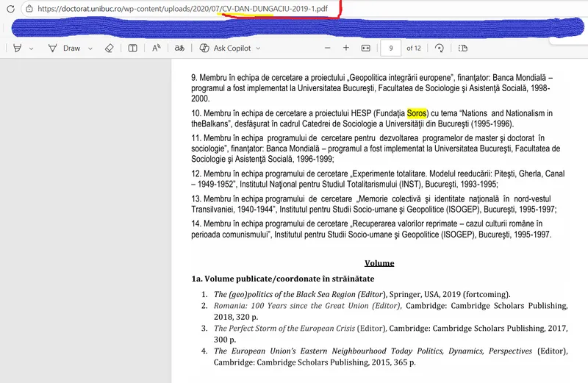Select the Highlight tool in PDF toolbar
This screenshot has height=383, width=588.
coord(17,49)
